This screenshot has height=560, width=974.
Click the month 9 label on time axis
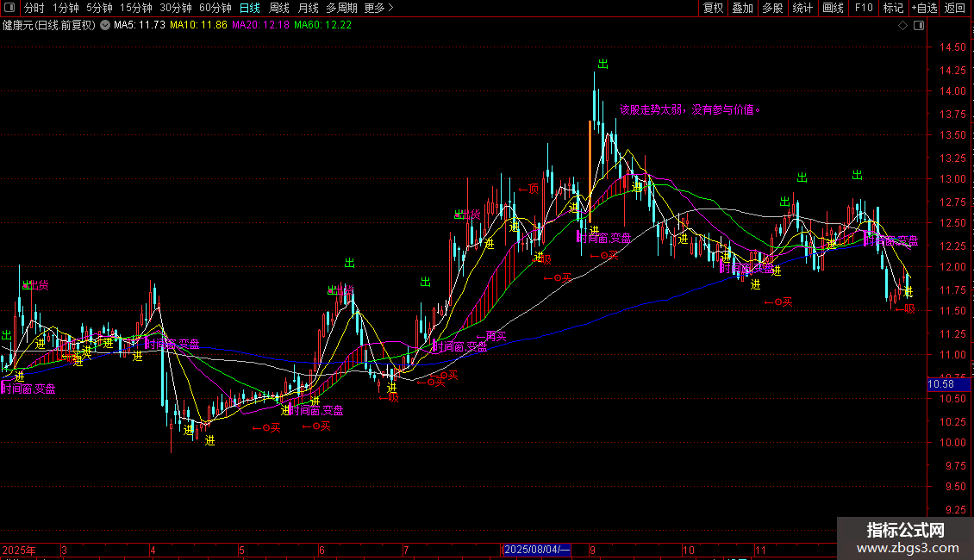click(593, 550)
